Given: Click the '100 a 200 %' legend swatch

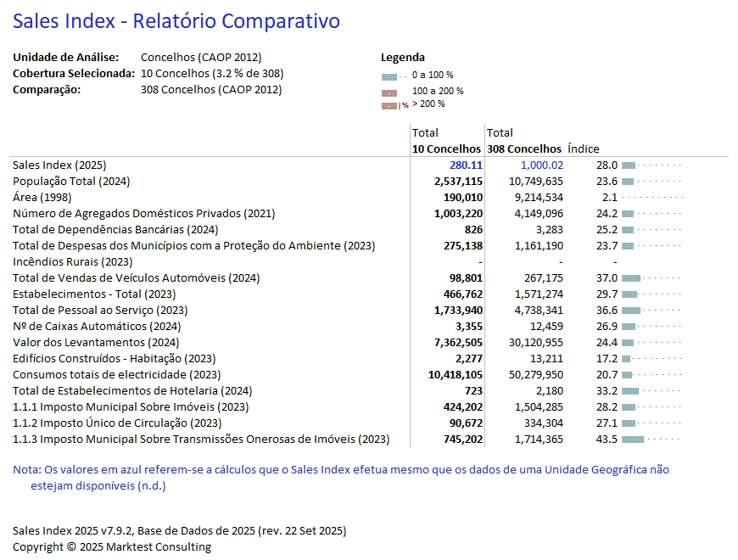Looking at the screenshot, I should pos(389,92).
